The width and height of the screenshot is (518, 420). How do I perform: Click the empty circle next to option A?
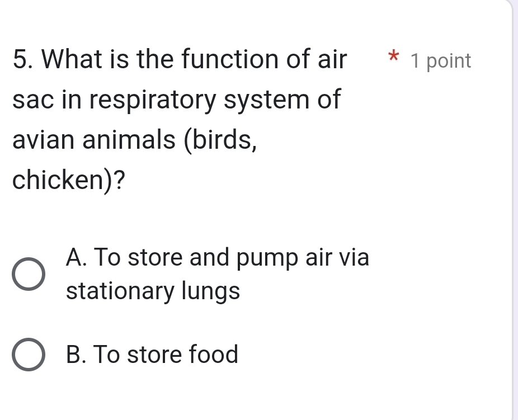29,274
